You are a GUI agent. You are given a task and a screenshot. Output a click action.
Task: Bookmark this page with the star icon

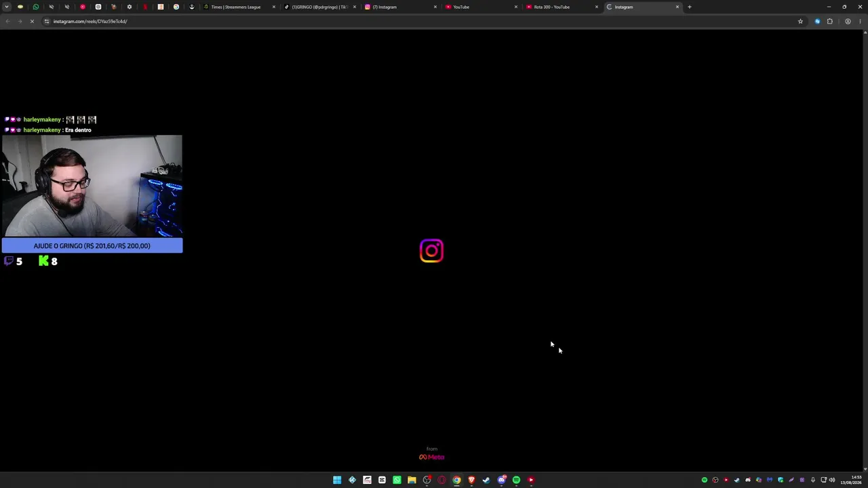(x=800, y=21)
